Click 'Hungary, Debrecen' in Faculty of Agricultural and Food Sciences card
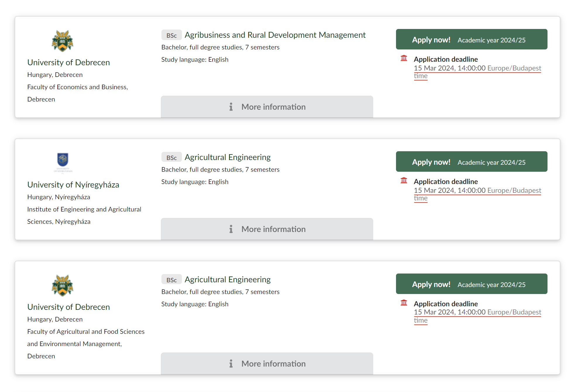Screen dimensions: 575x392 [55, 319]
